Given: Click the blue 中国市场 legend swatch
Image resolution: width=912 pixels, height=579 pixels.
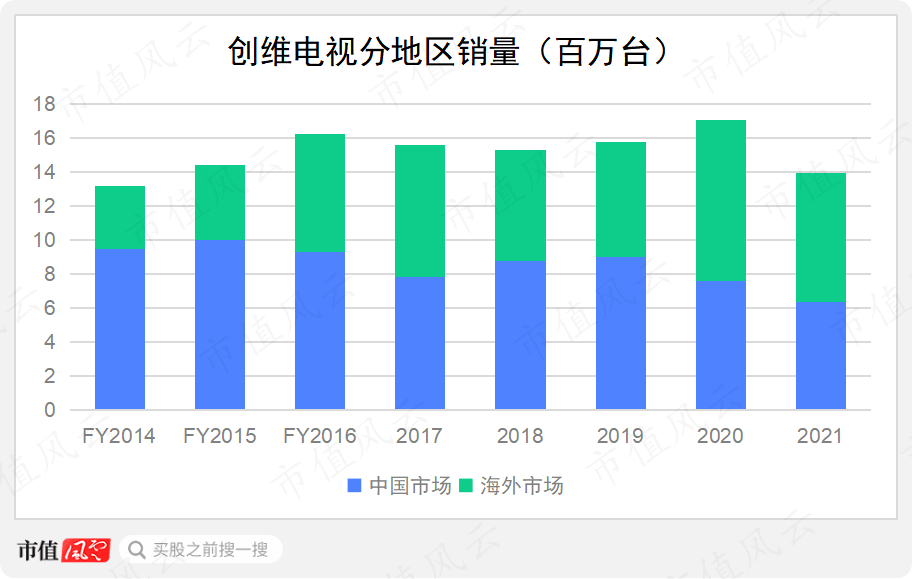Looking at the screenshot, I should (355, 486).
